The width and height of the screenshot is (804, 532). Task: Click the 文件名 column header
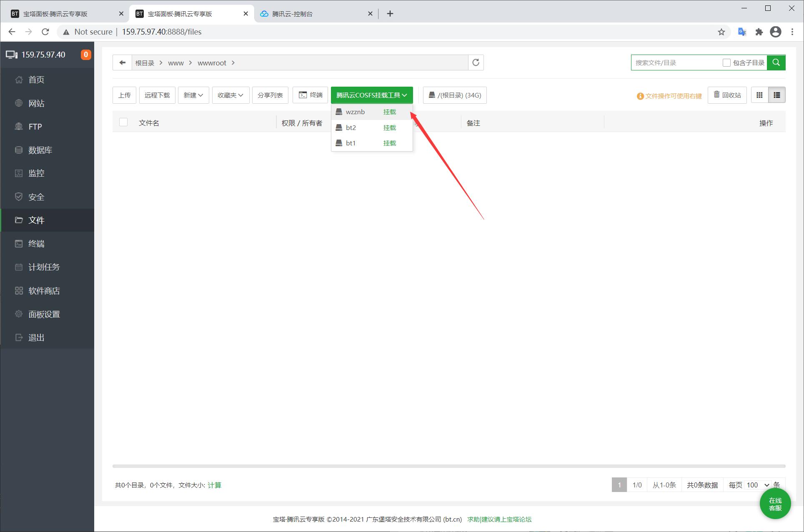coord(149,123)
